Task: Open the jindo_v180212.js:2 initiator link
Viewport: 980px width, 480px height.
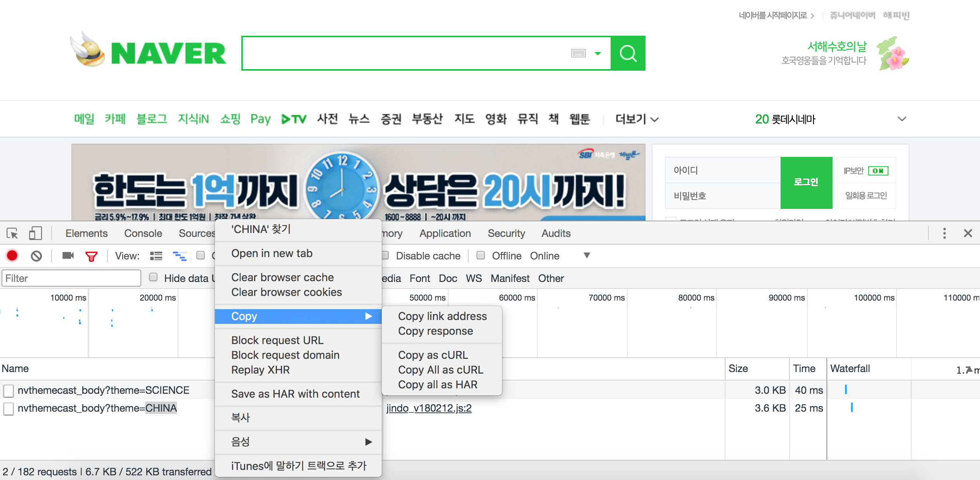Action: pos(428,408)
